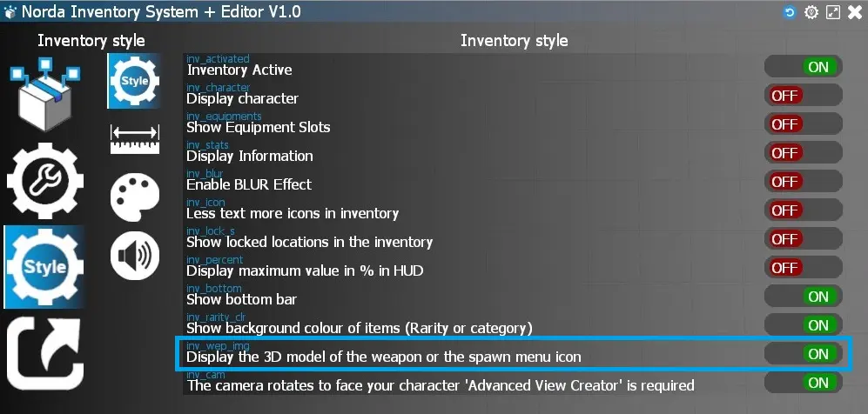868x414 pixels.
Task: Enable the Display character toggle
Action: click(x=804, y=96)
